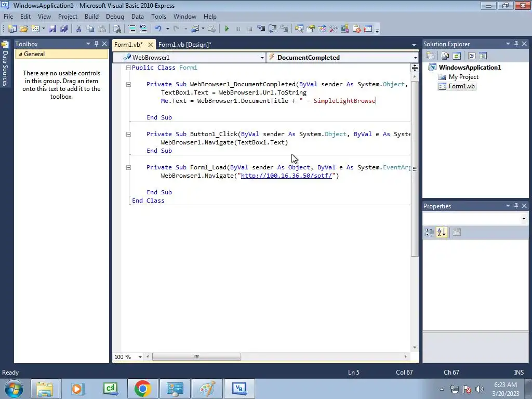Click the Step Into icon
The height and width of the screenshot is (399, 532).
[261, 29]
